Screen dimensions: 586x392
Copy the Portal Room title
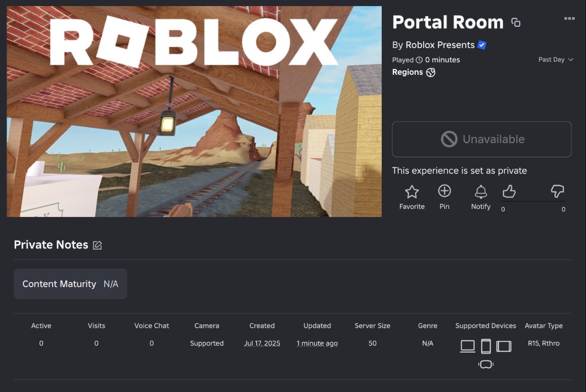516,22
